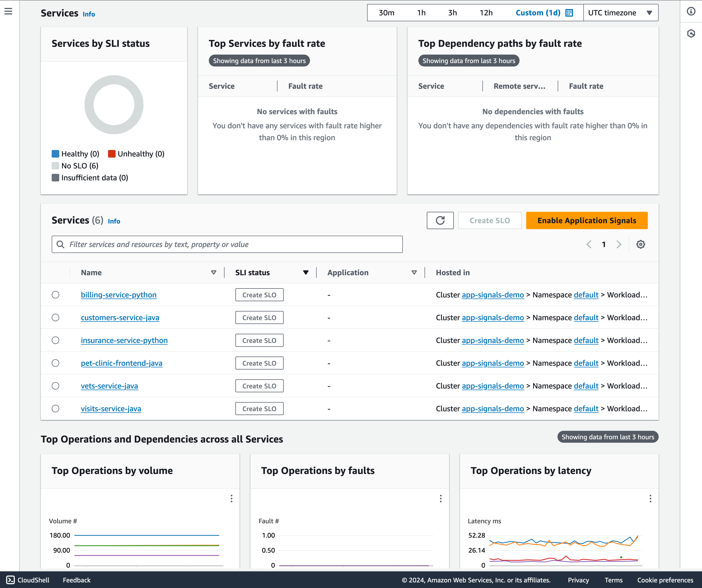702x588 pixels.
Task: Open the customers-service-java service link
Action: (x=120, y=317)
